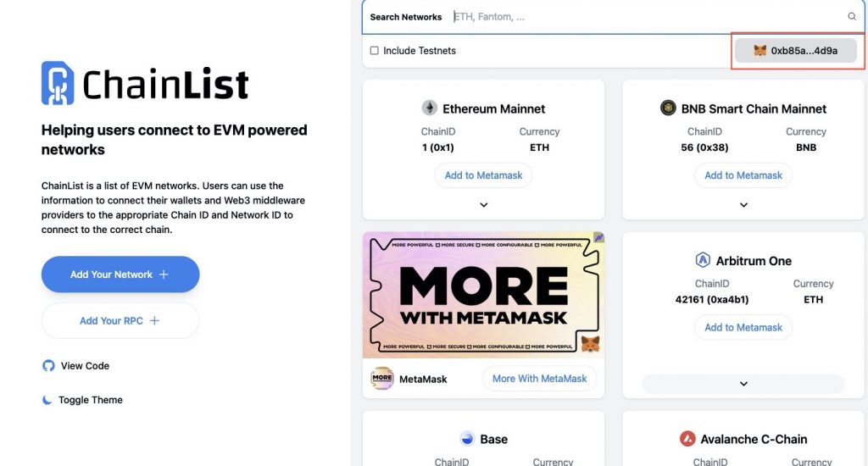Click the BNB Smart Chain logo icon
The width and height of the screenshot is (868, 466).
pos(668,108)
